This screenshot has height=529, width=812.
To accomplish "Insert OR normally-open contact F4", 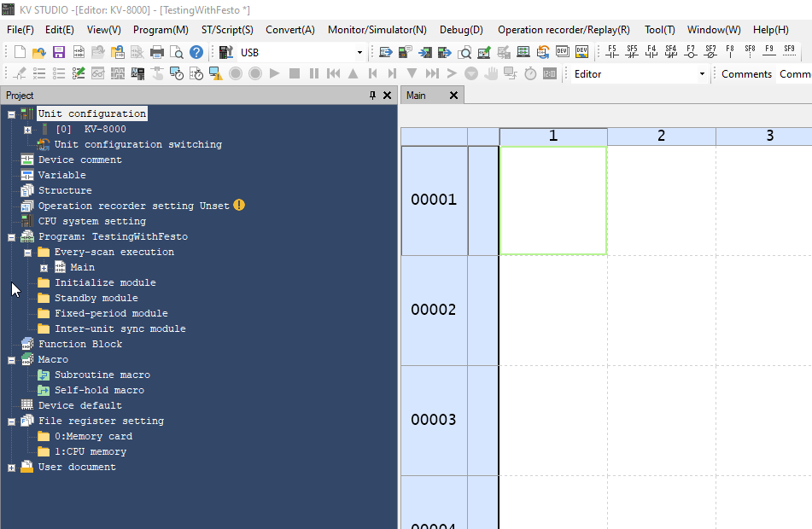I will tap(651, 51).
